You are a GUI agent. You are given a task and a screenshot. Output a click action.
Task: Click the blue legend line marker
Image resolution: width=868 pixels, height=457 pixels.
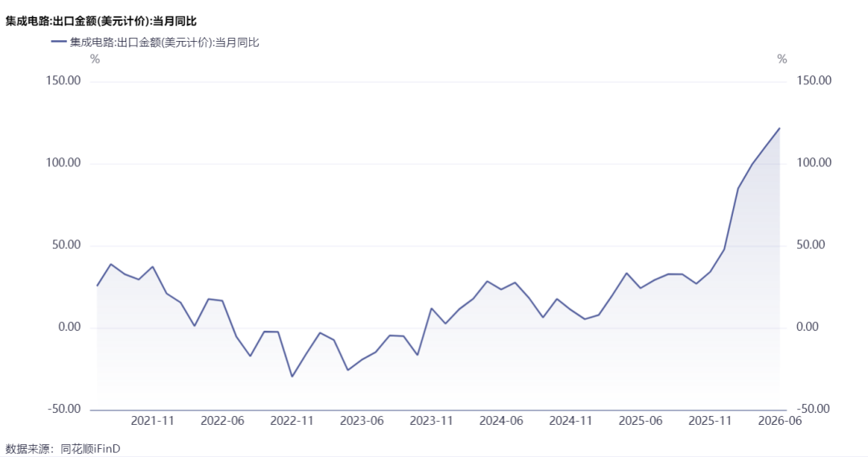(59, 42)
